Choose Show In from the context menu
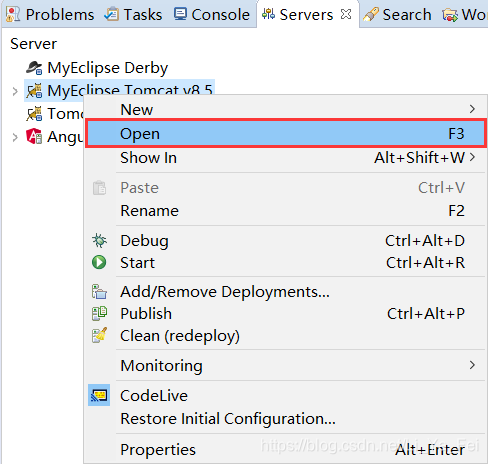Image resolution: width=488 pixels, height=464 pixels. click(285, 157)
